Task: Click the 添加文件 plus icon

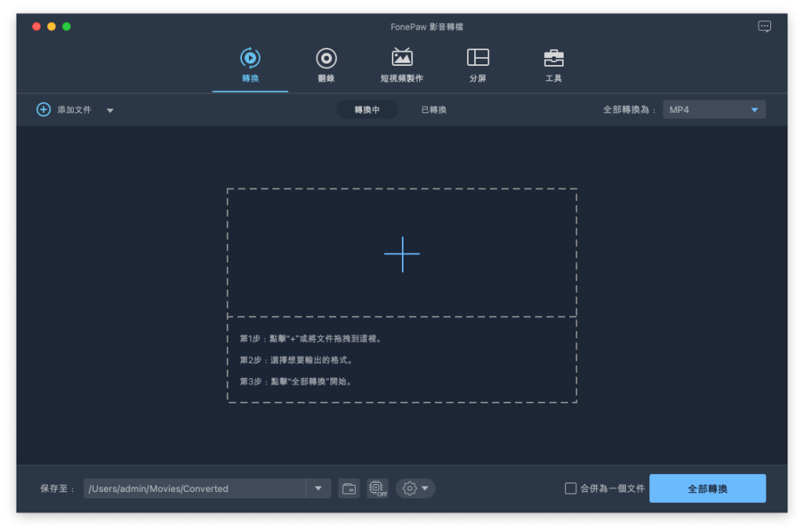Action: 44,110
